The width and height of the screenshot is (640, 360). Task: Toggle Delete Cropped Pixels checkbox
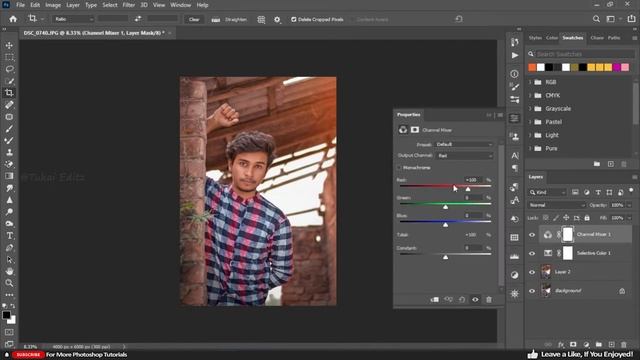(293, 20)
